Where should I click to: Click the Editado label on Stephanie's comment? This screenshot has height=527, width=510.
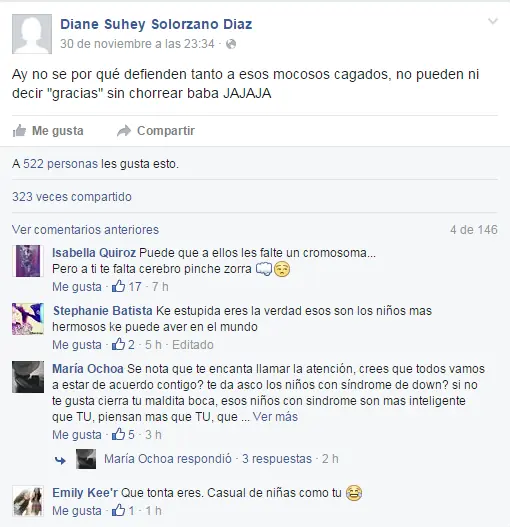click(x=193, y=345)
